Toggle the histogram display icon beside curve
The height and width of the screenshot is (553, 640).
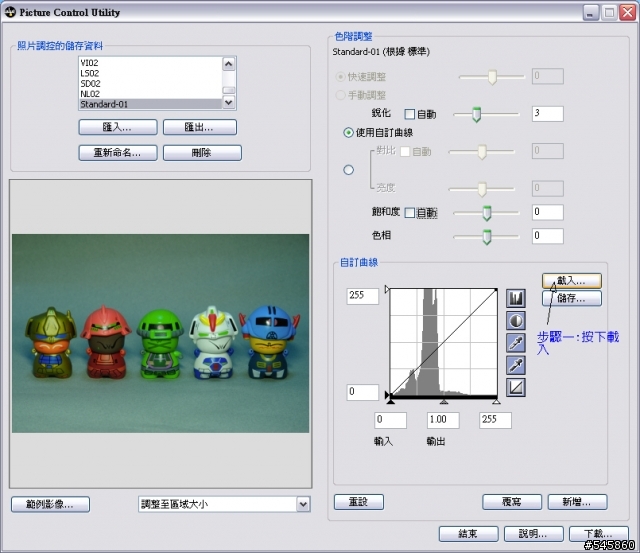[516, 298]
